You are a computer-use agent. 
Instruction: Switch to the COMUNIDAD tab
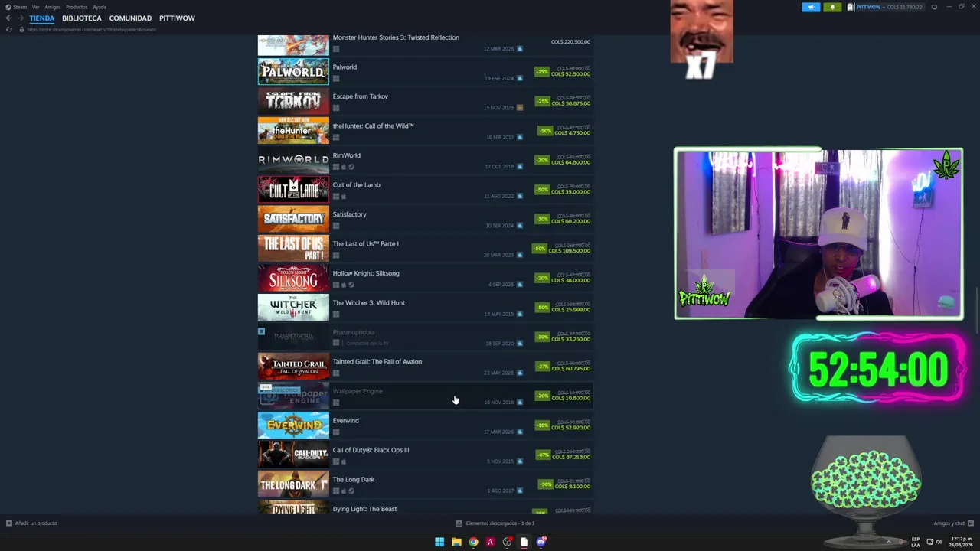130,18
